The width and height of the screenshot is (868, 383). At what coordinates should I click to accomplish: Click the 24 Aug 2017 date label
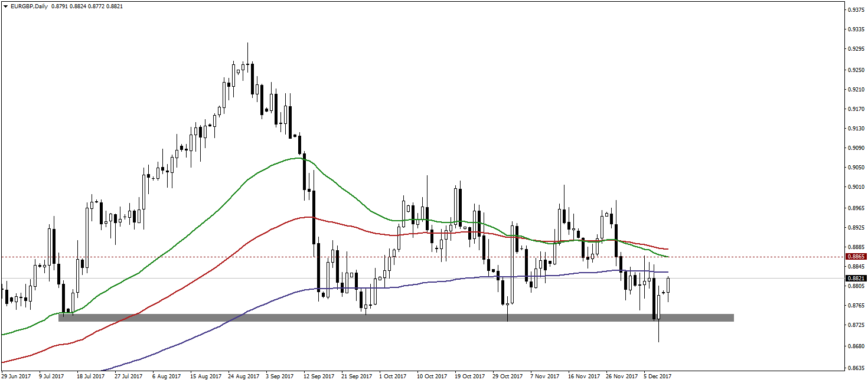pos(243,376)
